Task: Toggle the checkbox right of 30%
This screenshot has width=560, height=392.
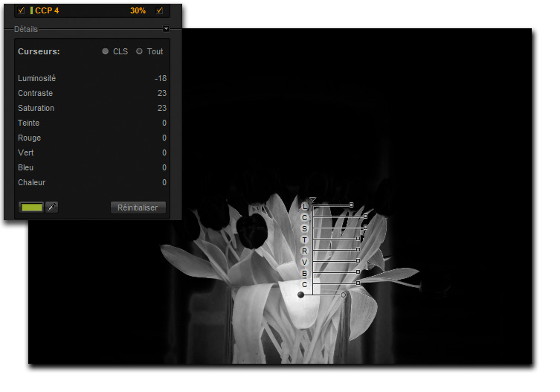Action: tap(160, 10)
